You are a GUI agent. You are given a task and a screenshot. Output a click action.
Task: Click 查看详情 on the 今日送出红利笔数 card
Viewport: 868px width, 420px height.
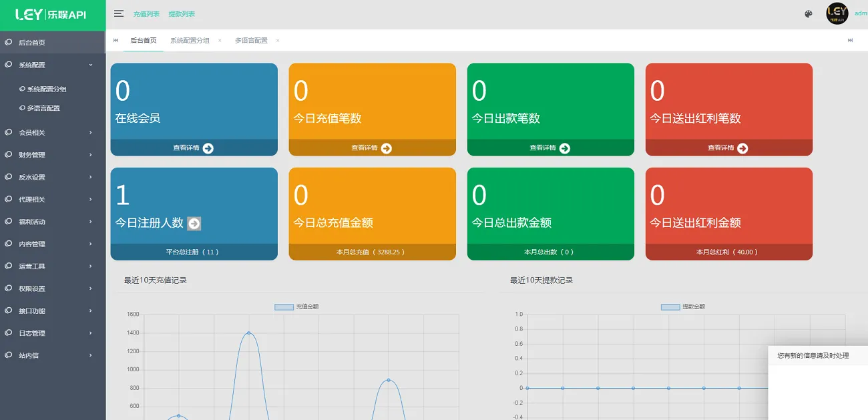(x=728, y=148)
